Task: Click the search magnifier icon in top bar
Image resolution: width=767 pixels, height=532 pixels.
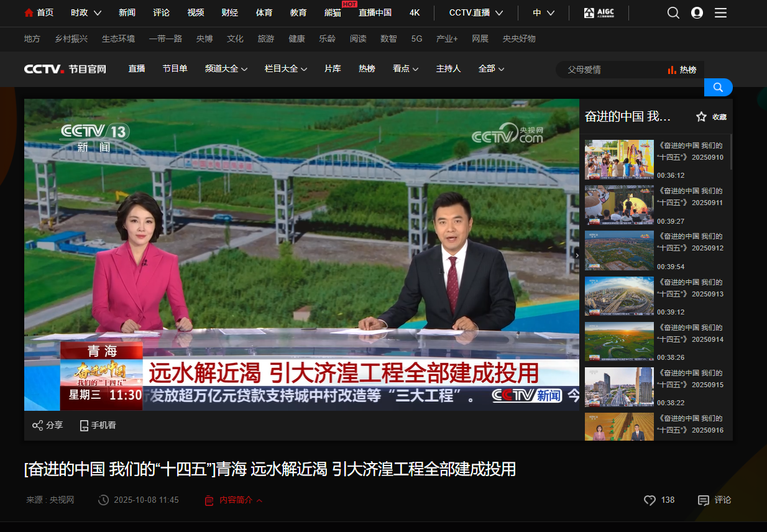Action: click(x=673, y=13)
